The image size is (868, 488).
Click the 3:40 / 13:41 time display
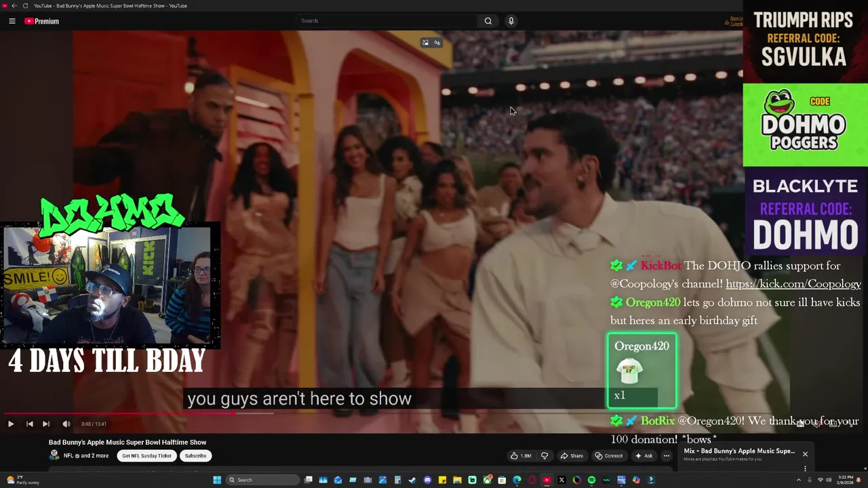[93, 424]
